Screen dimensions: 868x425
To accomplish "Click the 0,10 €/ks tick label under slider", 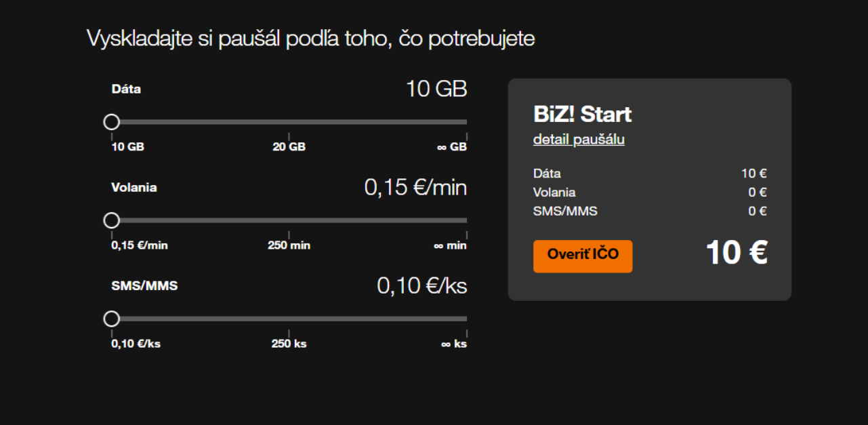I will tap(136, 344).
